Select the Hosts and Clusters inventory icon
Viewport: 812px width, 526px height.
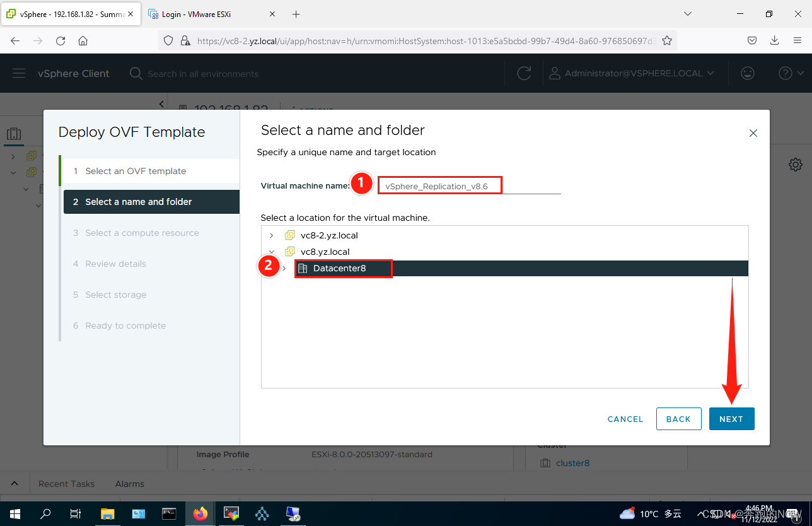tap(14, 134)
